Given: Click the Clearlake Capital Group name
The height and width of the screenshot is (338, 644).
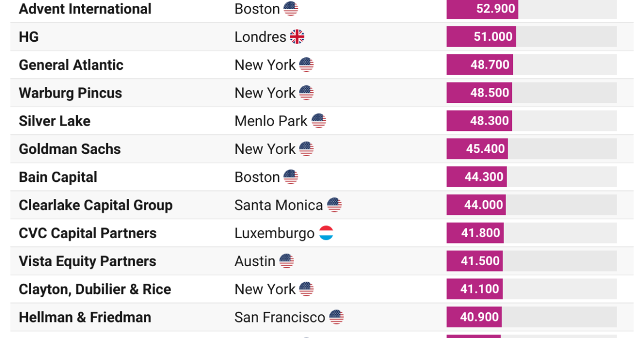Looking at the screenshot, I should 96,205.
